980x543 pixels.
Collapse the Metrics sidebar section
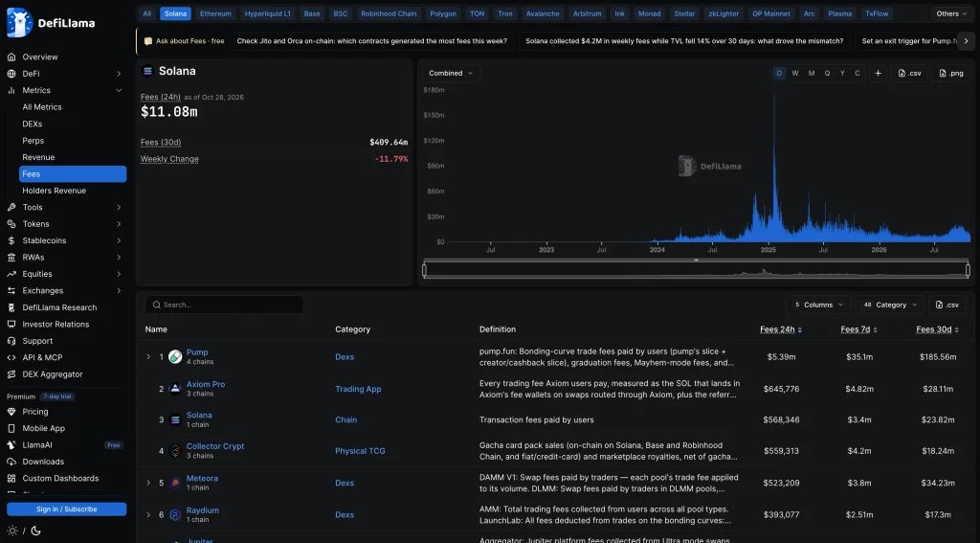(x=119, y=90)
